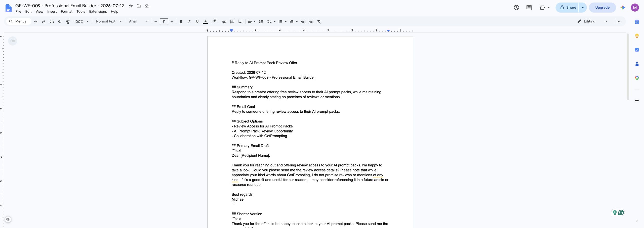Open the File menu
Image resolution: width=644 pixels, height=228 pixels.
[18, 12]
